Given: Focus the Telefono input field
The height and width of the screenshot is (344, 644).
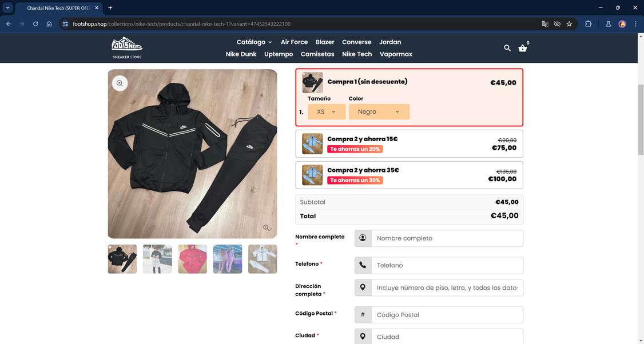Looking at the screenshot, I should (x=447, y=265).
